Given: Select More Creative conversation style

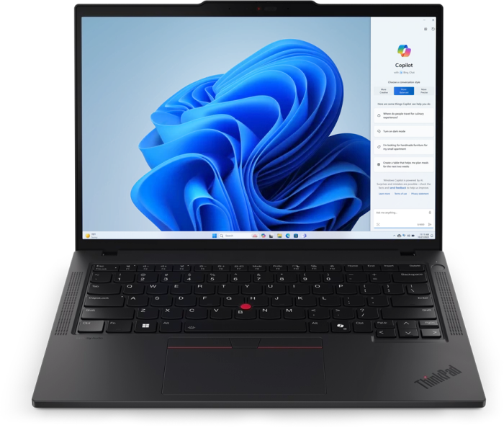Looking at the screenshot, I should click(384, 91).
